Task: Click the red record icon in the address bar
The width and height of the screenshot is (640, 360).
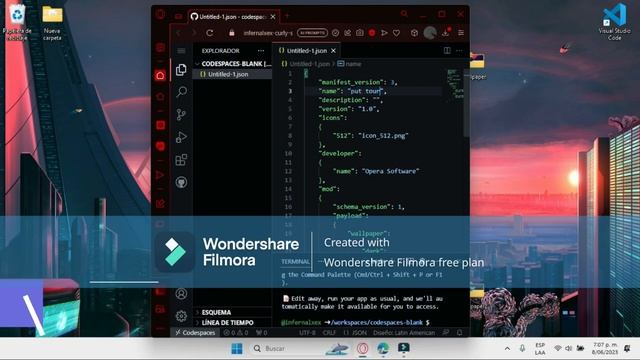Action: click(372, 33)
